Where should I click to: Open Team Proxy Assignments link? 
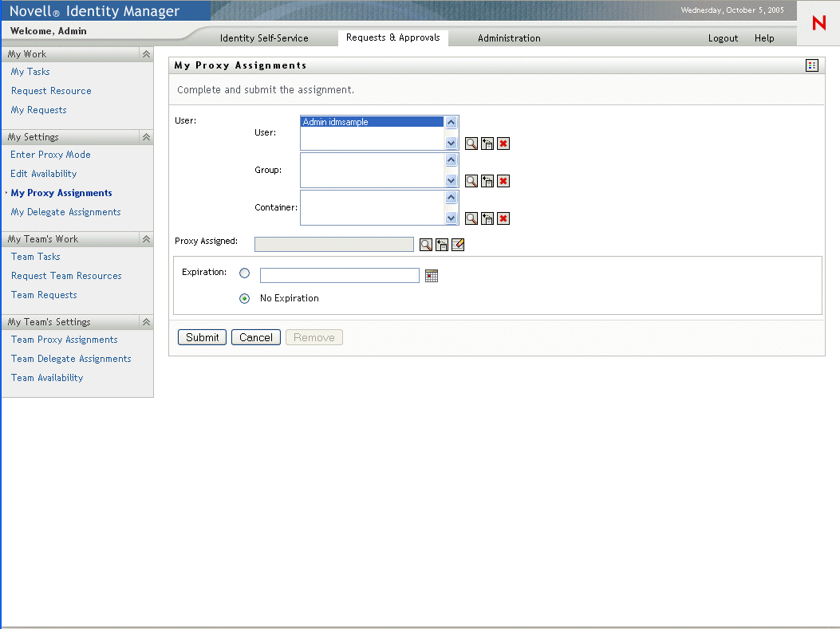click(65, 340)
